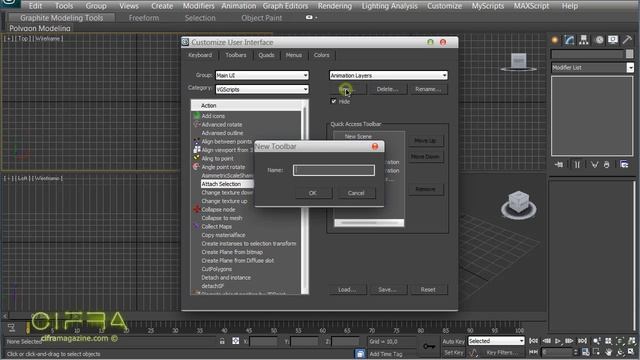
Task: Click the Action list vertical scrollbar
Action: 304,198
